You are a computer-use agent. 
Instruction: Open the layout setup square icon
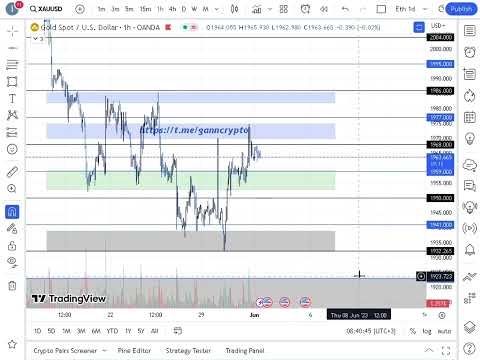(381, 9)
